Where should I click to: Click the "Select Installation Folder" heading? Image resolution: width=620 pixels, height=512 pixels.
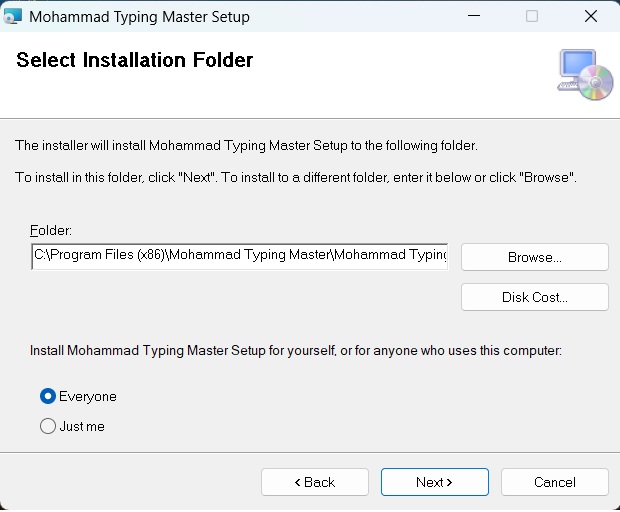coord(134,60)
